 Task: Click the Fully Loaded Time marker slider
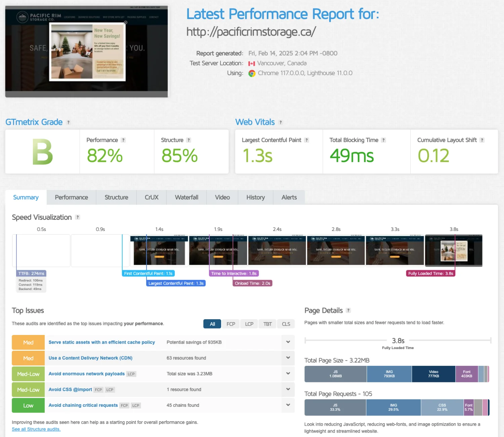pyautogui.click(x=430, y=273)
